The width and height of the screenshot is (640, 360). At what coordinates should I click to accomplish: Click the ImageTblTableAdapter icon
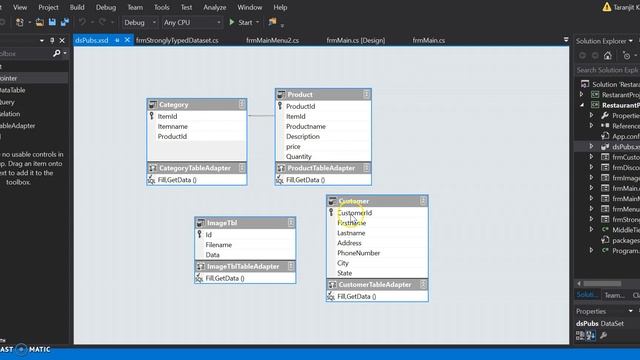[x=200, y=267]
